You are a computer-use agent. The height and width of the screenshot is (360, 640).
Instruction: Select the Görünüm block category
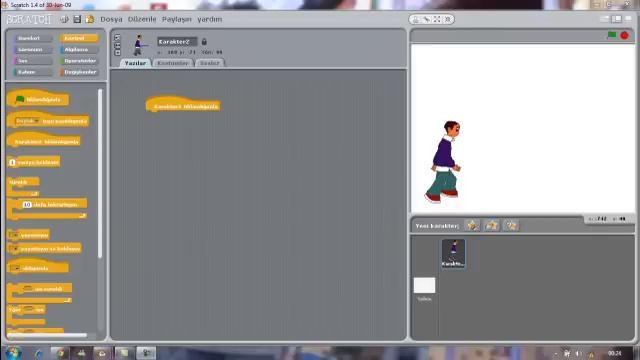point(33,49)
